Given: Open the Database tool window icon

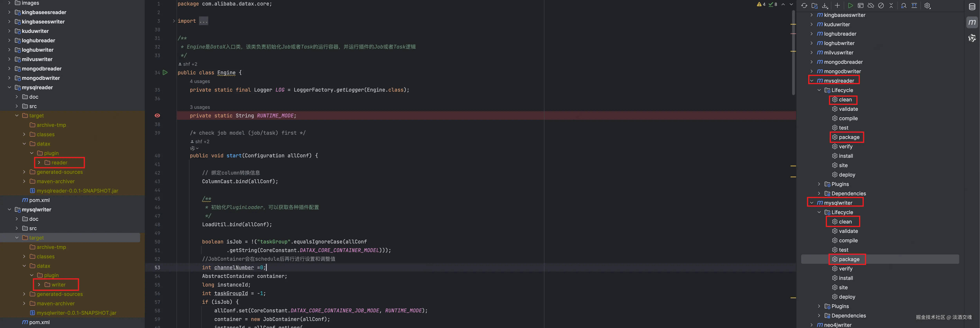Looking at the screenshot, I should tap(972, 6).
